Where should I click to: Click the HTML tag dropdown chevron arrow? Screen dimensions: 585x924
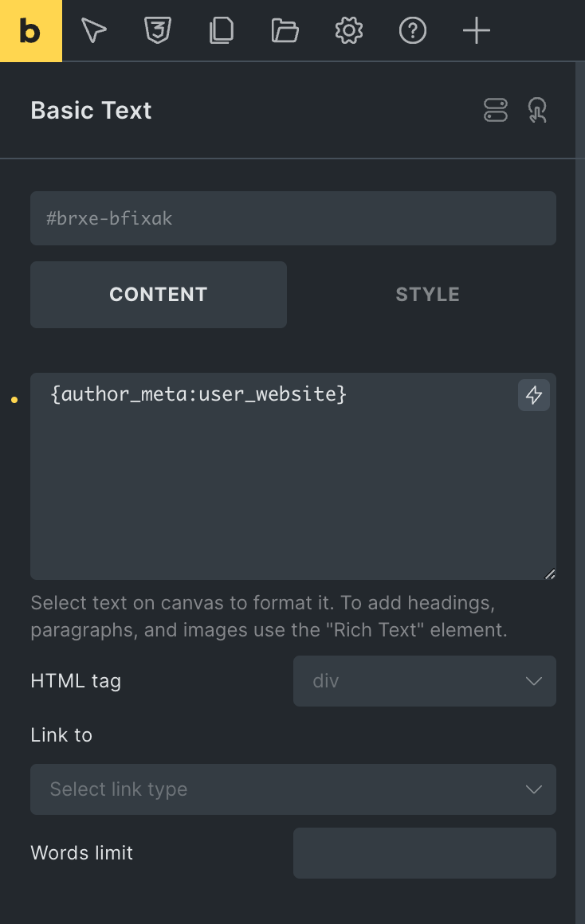pos(534,681)
